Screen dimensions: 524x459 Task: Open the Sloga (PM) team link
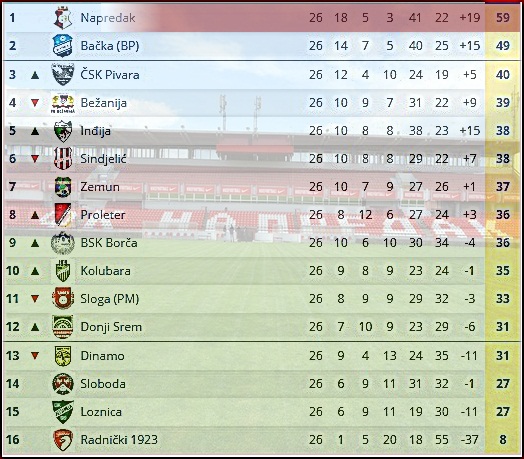pyautogui.click(x=110, y=299)
